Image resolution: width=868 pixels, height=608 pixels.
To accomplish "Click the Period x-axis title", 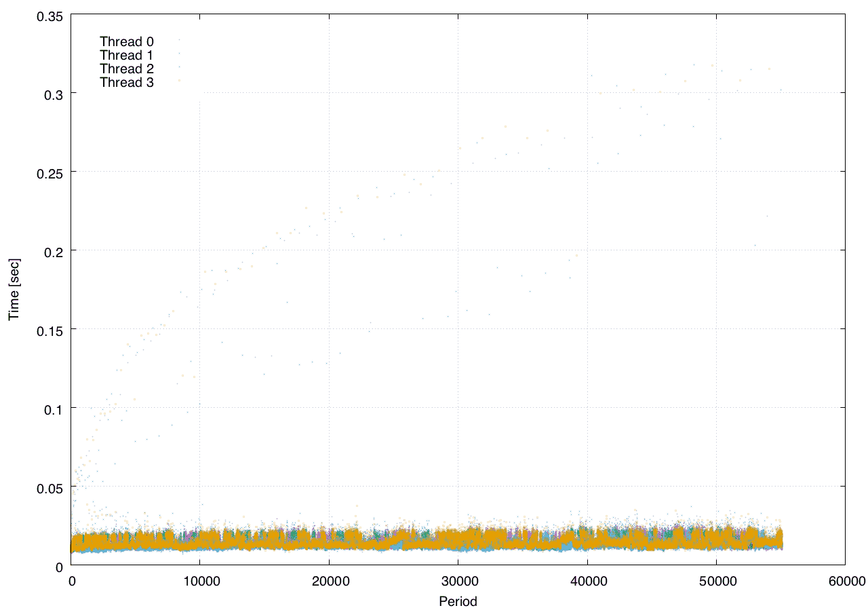I will [458, 601].
